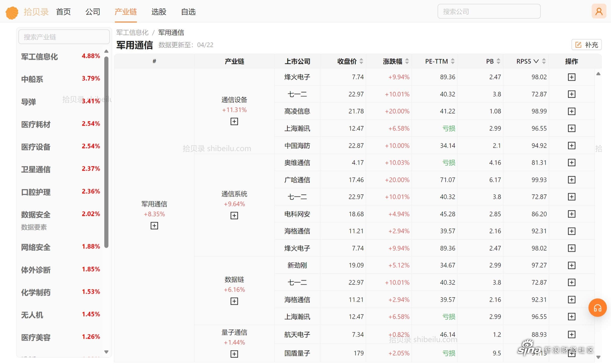Sort table by 收盘价 arrows
611x364 pixels.
point(361,61)
